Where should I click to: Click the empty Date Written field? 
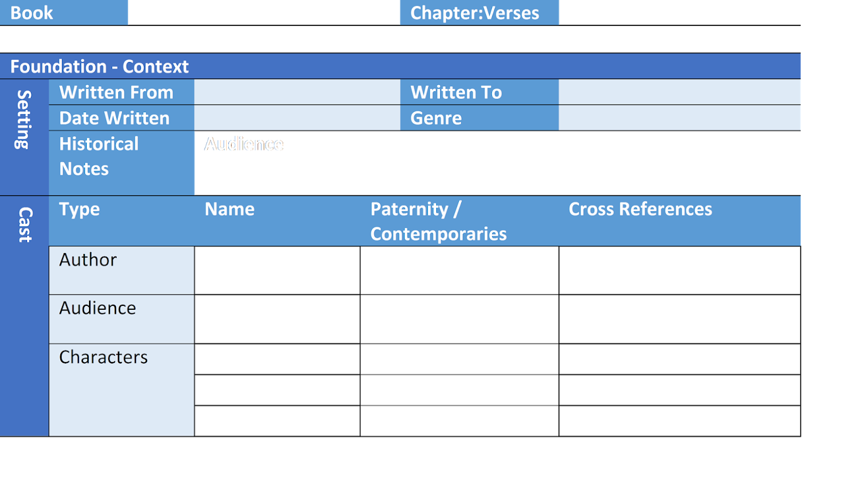tap(297, 118)
